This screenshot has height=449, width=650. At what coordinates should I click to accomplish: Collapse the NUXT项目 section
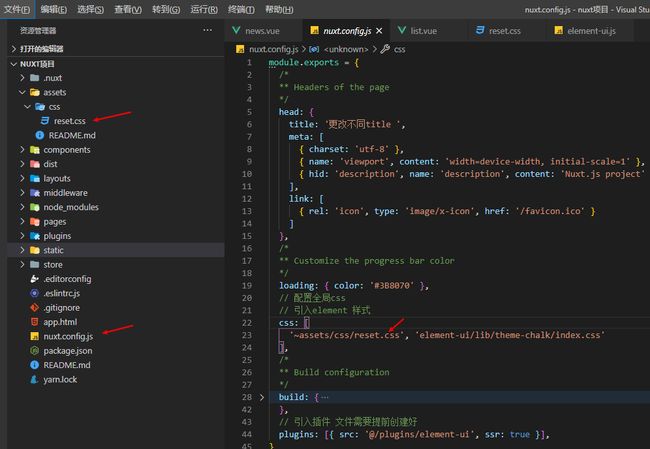[14, 64]
